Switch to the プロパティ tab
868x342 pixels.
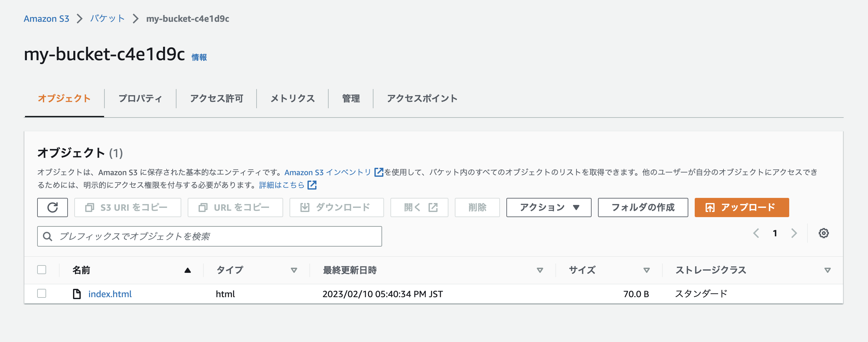pos(140,98)
